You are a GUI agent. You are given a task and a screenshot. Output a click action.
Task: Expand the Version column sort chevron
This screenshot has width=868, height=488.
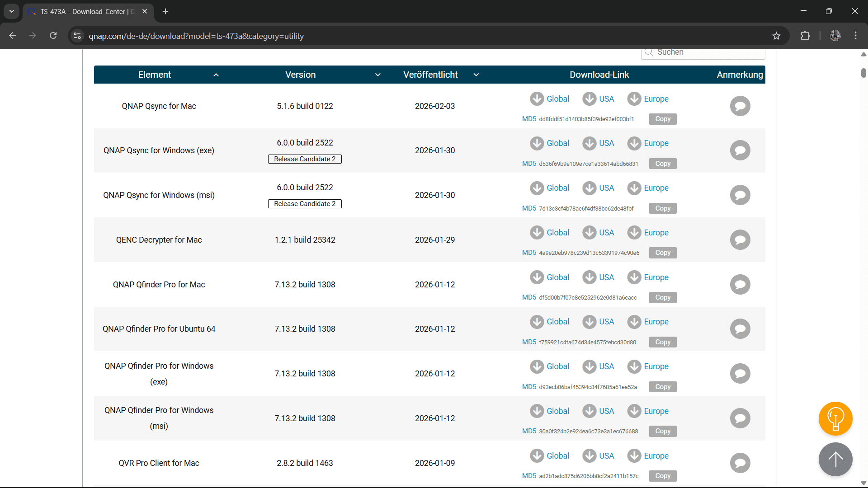378,75
